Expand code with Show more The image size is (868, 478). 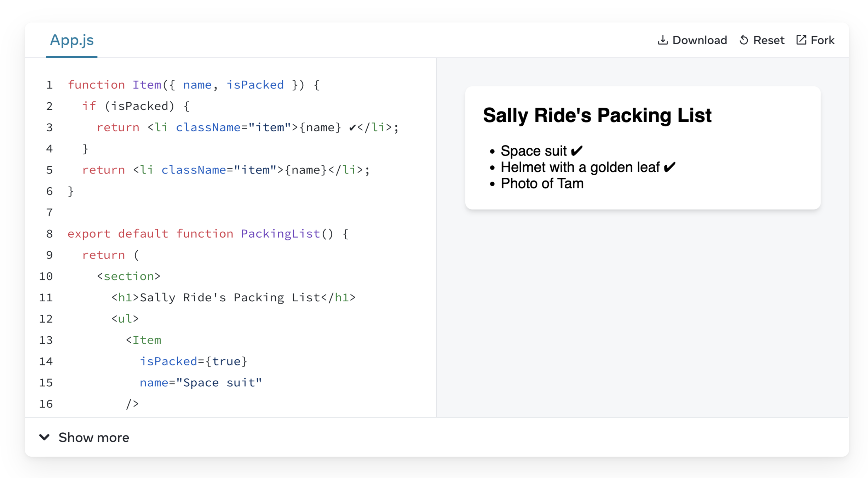(x=94, y=438)
